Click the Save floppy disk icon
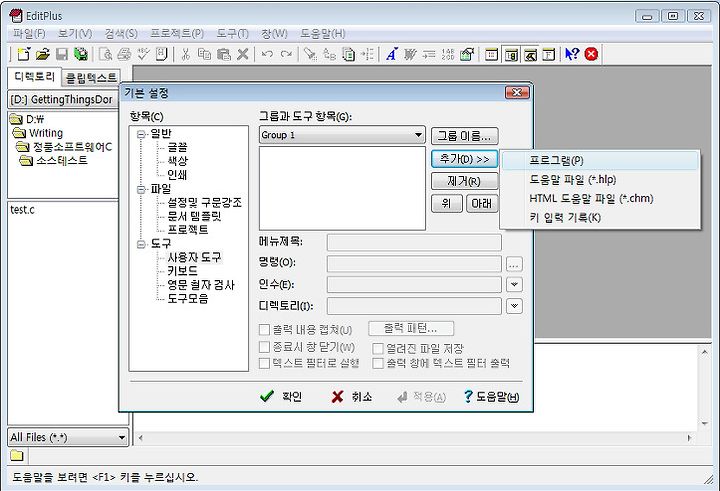 [62, 54]
